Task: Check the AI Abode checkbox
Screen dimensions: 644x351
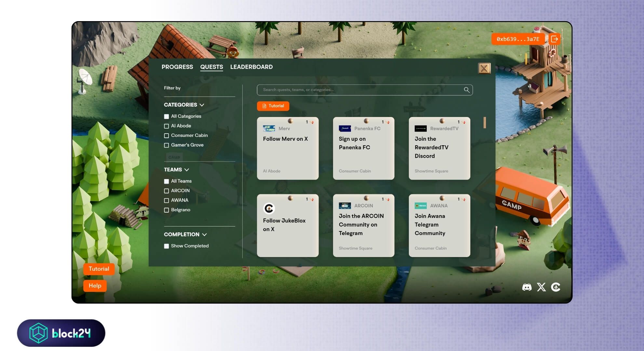Action: click(167, 126)
